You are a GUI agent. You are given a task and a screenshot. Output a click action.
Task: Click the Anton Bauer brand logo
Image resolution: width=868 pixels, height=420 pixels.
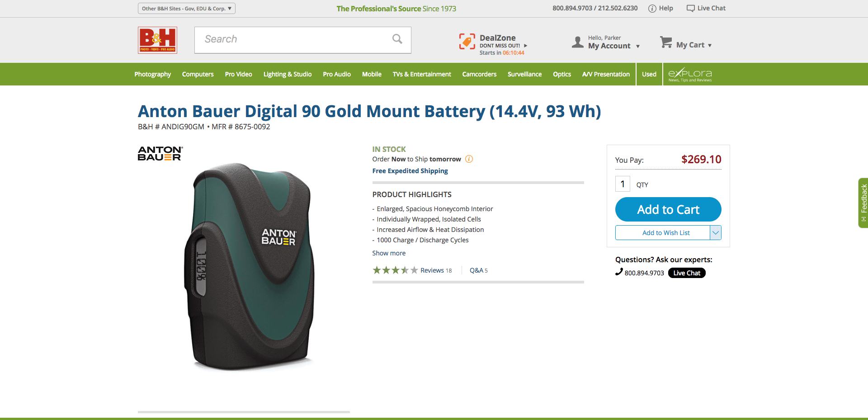pyautogui.click(x=160, y=153)
